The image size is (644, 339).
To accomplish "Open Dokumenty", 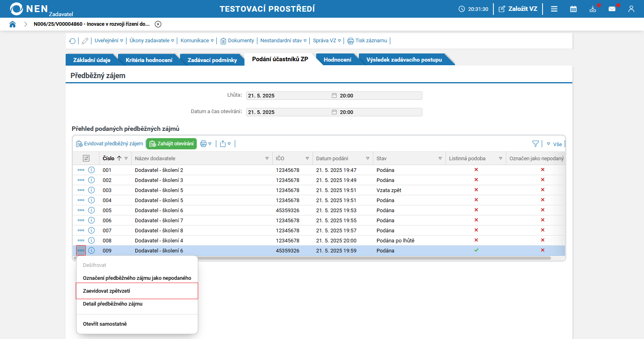I will pyautogui.click(x=237, y=41).
